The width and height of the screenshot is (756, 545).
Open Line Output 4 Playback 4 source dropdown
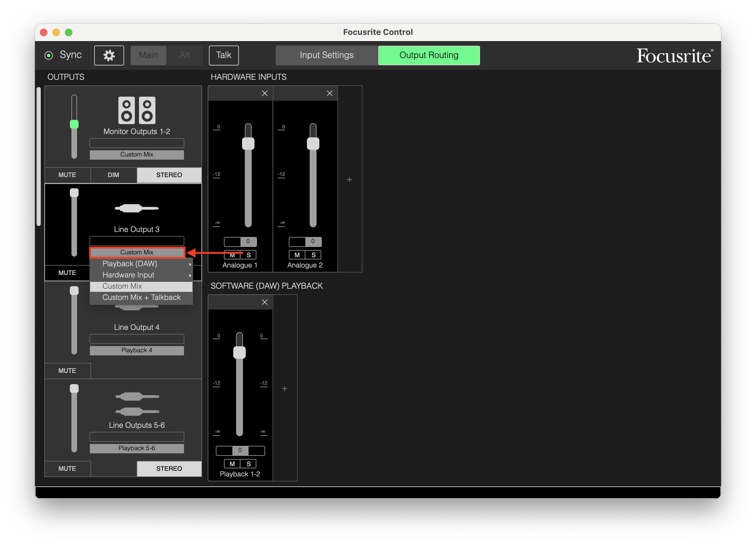(137, 350)
